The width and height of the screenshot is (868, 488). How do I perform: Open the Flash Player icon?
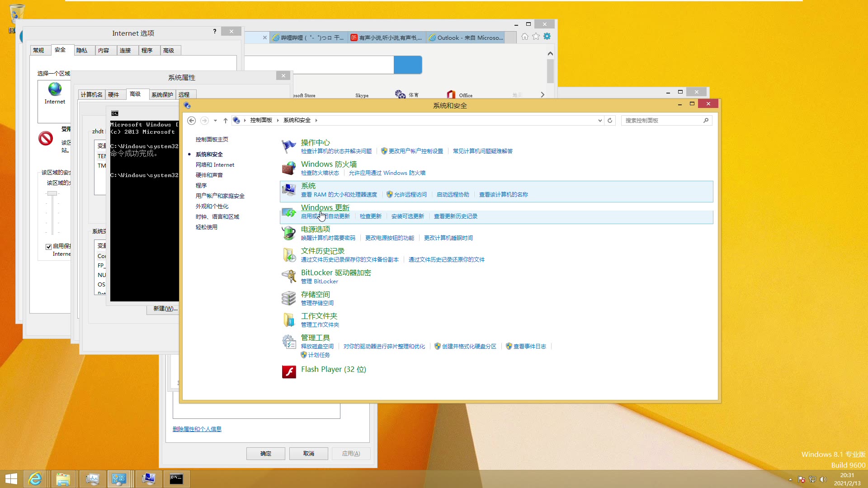[x=289, y=371]
